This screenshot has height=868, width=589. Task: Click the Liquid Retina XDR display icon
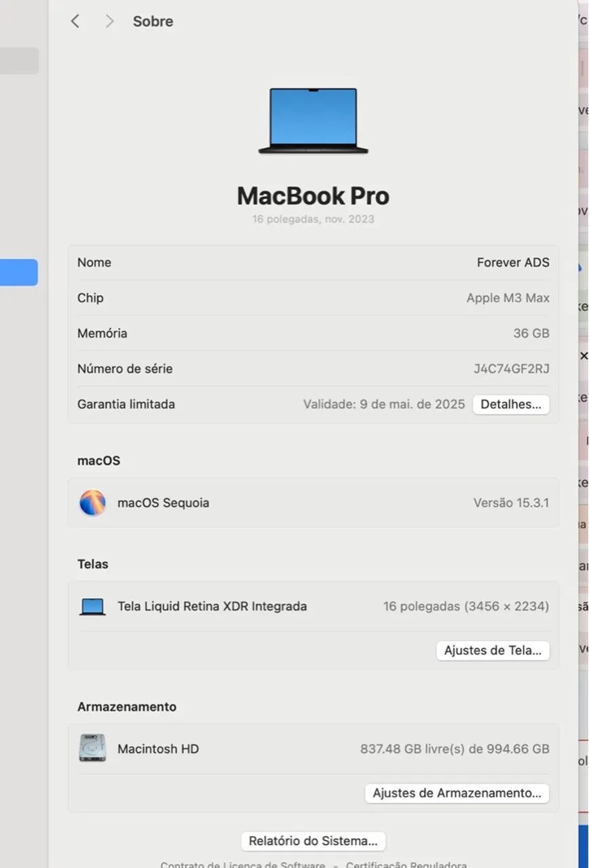93,606
